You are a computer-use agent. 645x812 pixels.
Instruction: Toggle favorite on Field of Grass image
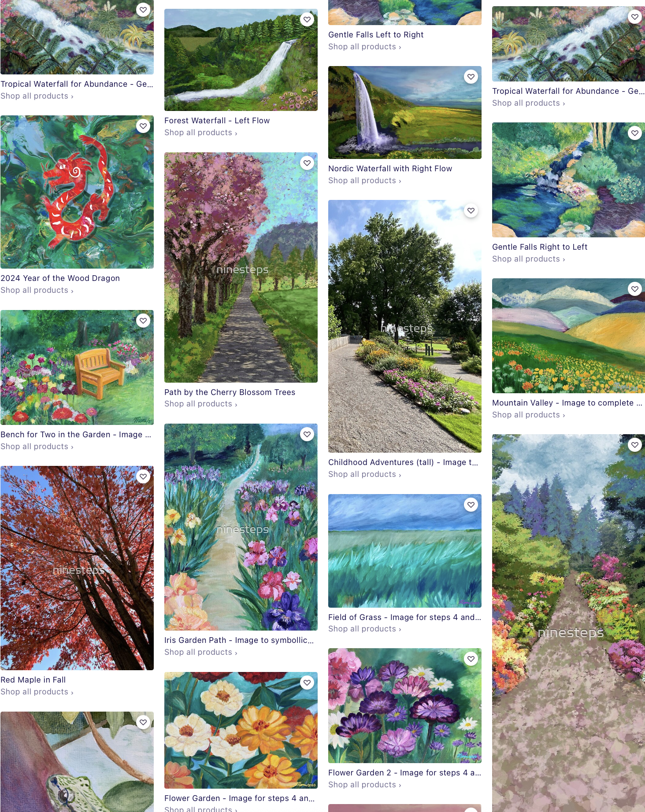pos(471,505)
